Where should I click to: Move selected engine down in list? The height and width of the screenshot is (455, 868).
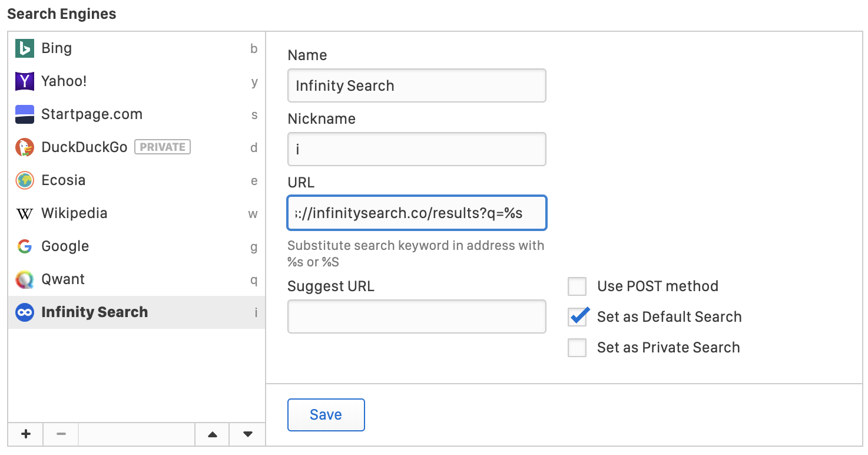coord(248,434)
